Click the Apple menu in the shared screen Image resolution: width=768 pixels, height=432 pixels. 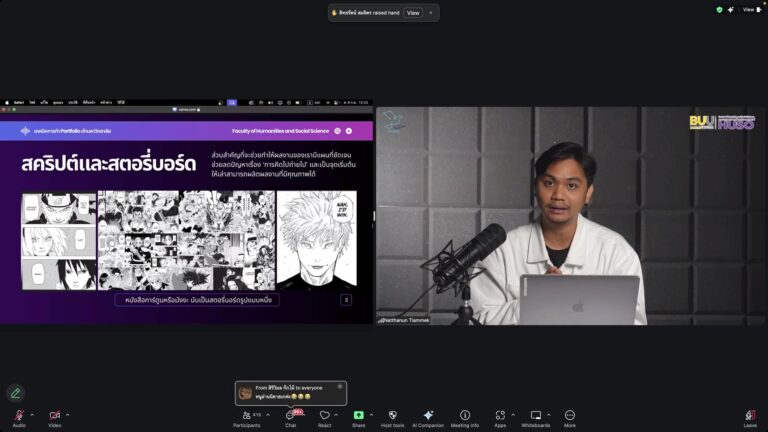point(6,103)
